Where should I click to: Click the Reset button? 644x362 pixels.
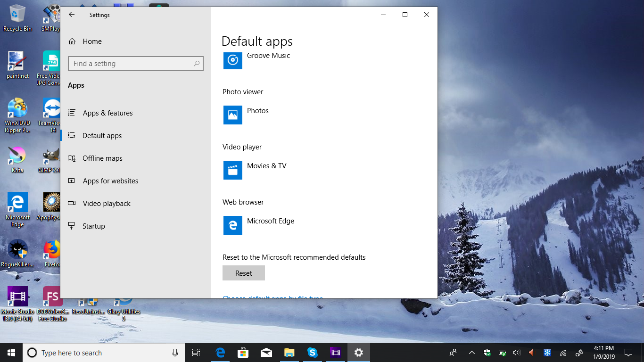tap(244, 273)
